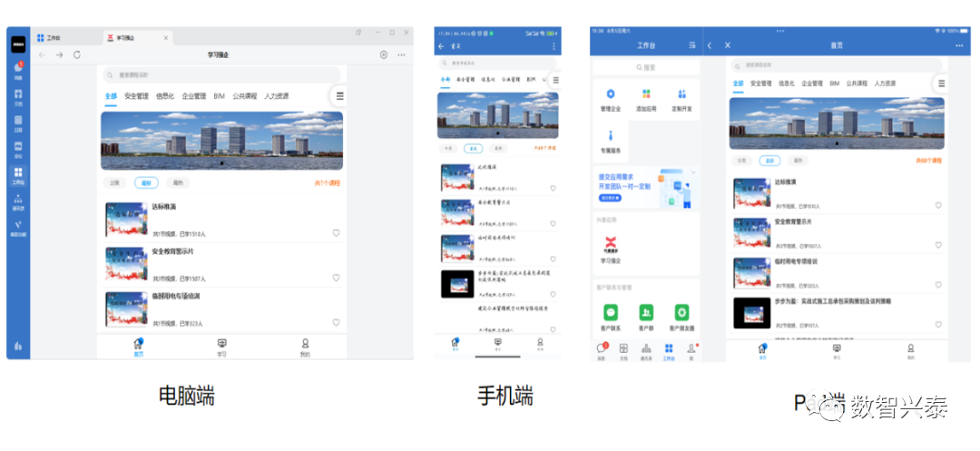The width and height of the screenshot is (980, 451).
Task: Click the 最新 filter button on the desktop view
Action: click(144, 182)
